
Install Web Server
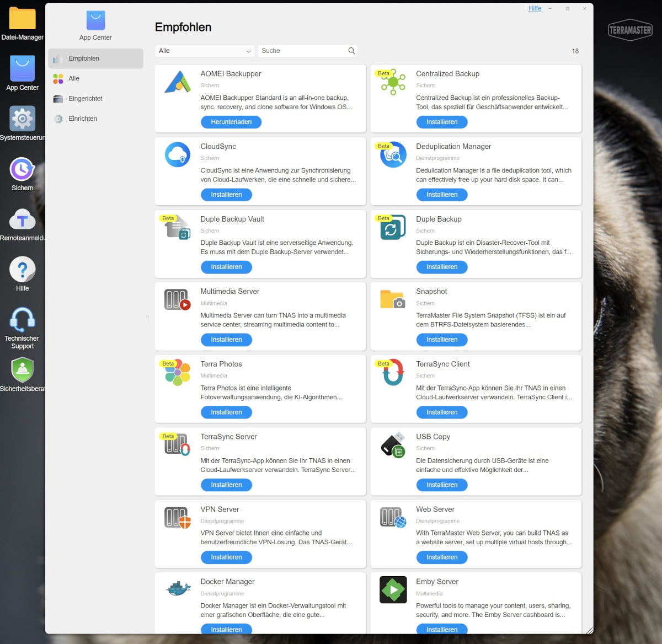[x=442, y=557]
